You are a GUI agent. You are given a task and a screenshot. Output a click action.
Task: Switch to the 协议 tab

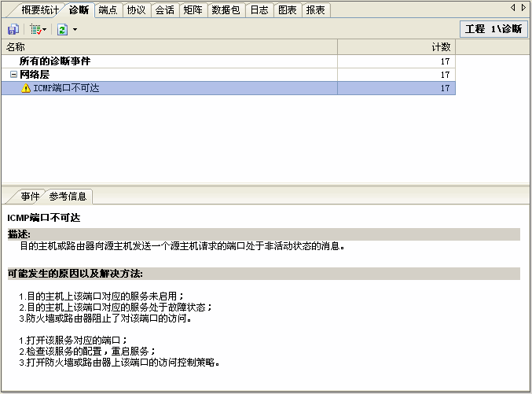pyautogui.click(x=136, y=10)
